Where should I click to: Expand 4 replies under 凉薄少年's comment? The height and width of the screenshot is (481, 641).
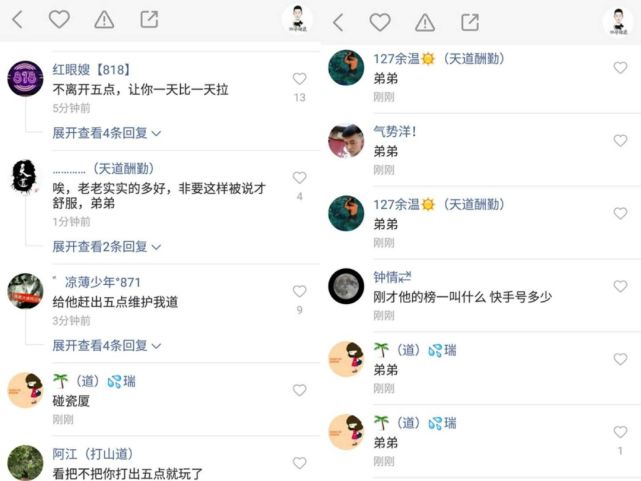pyautogui.click(x=106, y=345)
